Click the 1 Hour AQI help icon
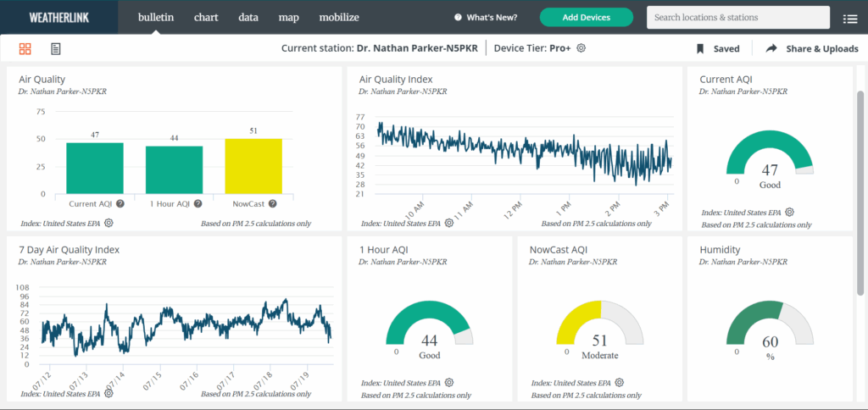 pyautogui.click(x=198, y=203)
